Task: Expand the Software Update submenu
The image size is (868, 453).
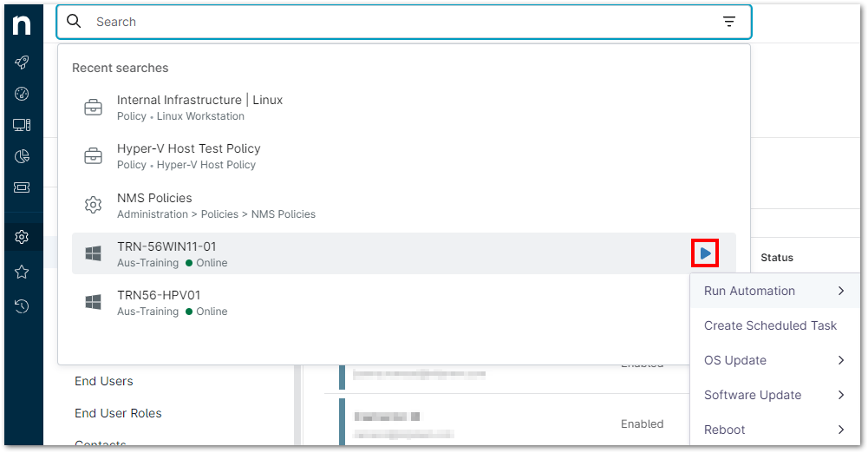Action: click(773, 395)
